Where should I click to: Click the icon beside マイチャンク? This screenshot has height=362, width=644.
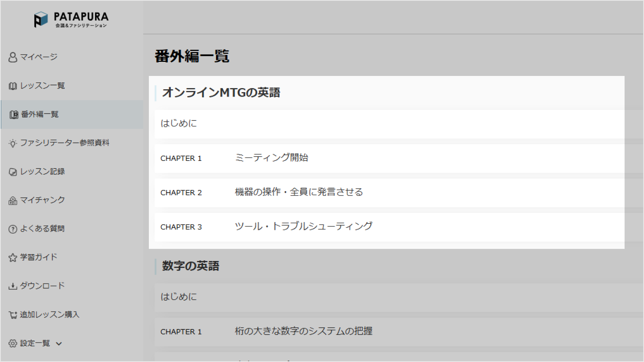pos(13,201)
